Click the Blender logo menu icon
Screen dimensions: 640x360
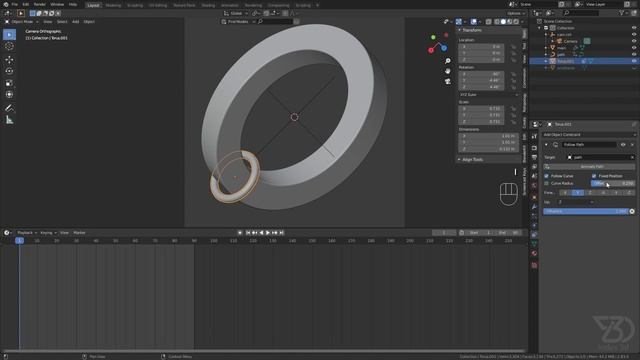[6, 4]
